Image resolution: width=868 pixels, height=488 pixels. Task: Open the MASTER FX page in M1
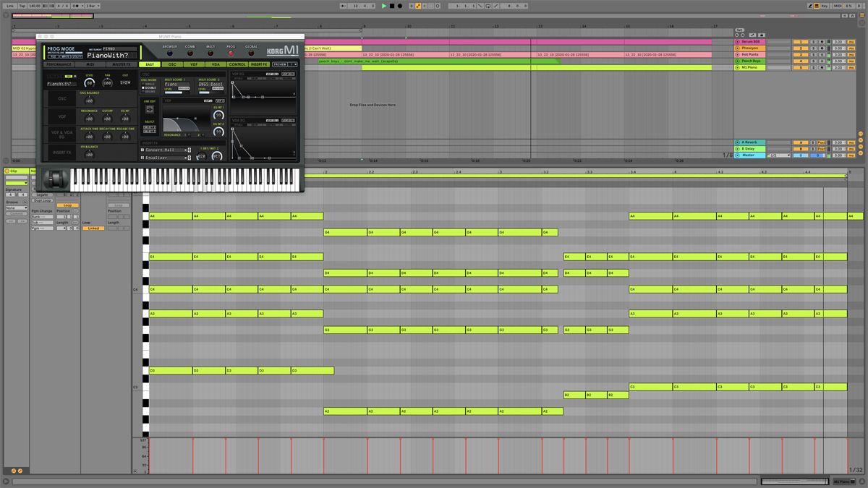click(122, 64)
